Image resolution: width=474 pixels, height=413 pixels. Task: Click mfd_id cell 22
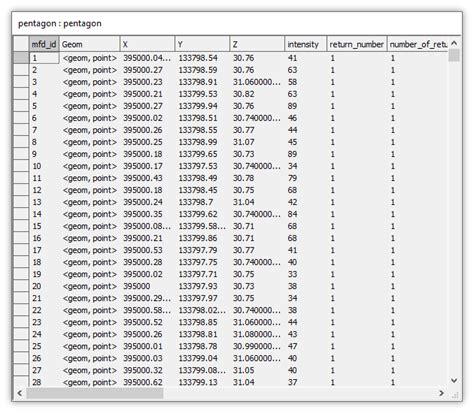(44, 310)
